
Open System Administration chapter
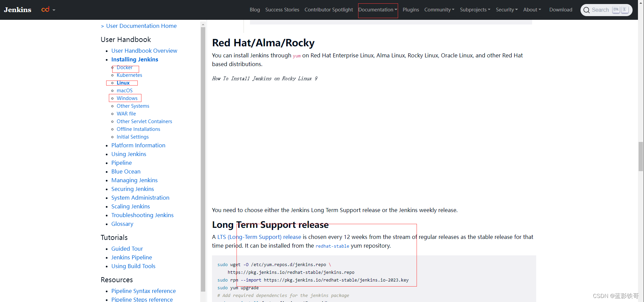point(140,198)
